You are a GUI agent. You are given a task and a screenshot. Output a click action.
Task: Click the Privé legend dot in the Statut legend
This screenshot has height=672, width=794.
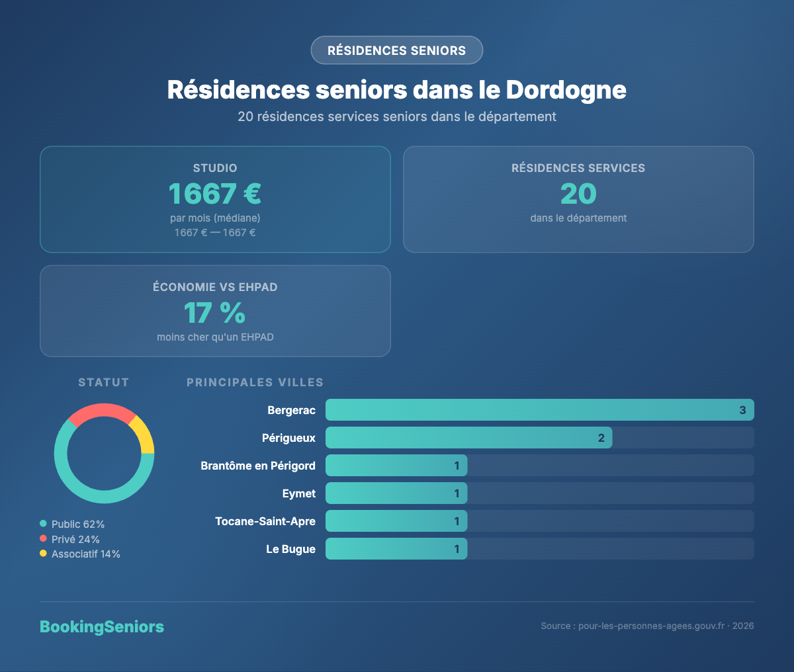(x=43, y=539)
